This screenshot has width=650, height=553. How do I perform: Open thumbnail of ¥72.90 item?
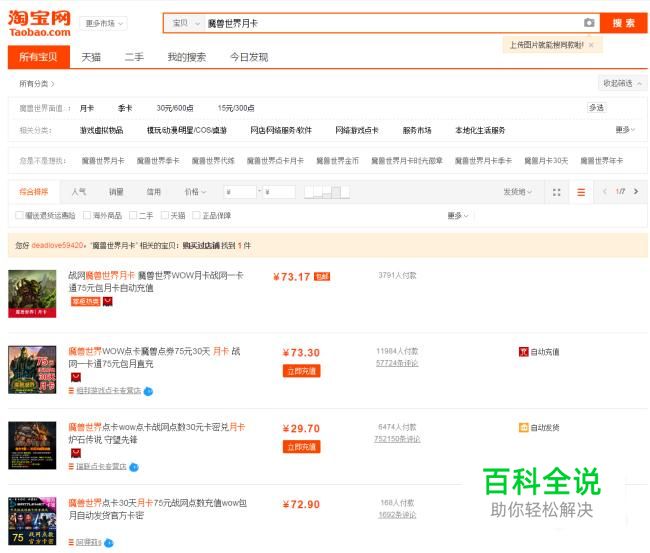click(x=32, y=521)
